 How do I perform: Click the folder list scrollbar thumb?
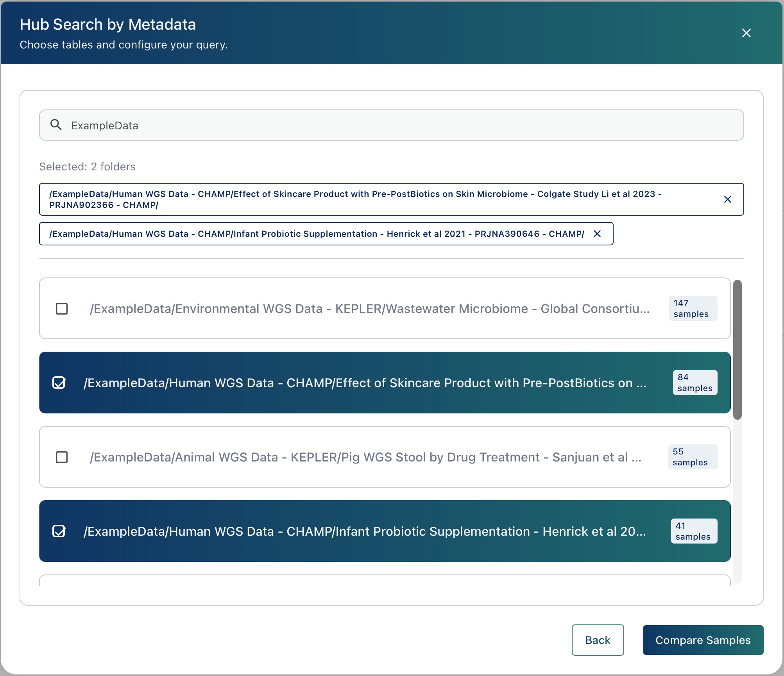(737, 350)
